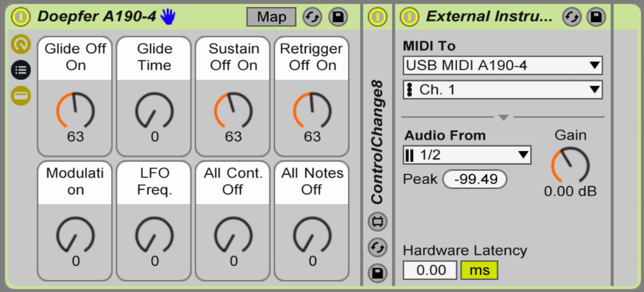Click the 0.00 dB Gain value
Image resolution: width=644 pixels, height=292 pixels.
[x=570, y=192]
